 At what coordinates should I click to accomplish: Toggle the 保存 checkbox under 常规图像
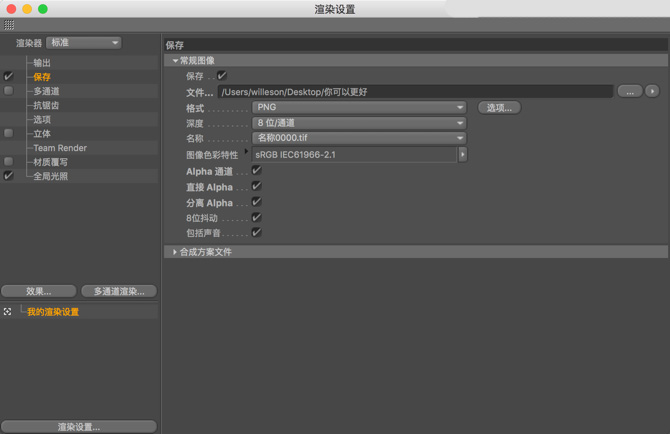222,76
